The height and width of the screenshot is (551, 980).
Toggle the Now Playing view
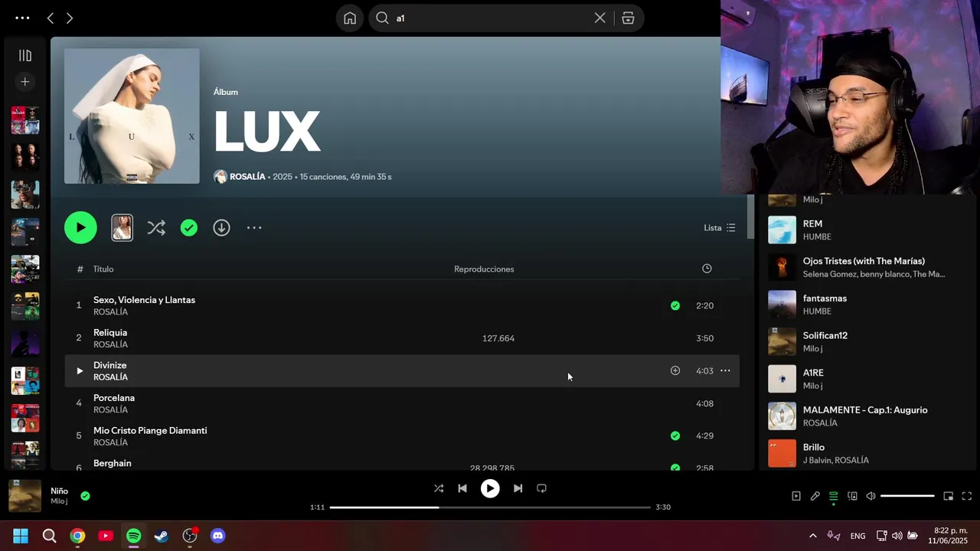point(796,496)
